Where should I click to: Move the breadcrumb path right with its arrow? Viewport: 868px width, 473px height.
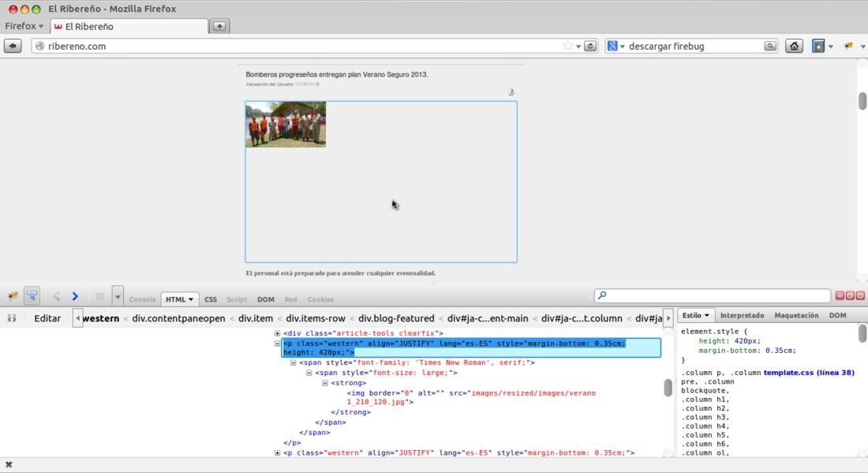click(668, 318)
